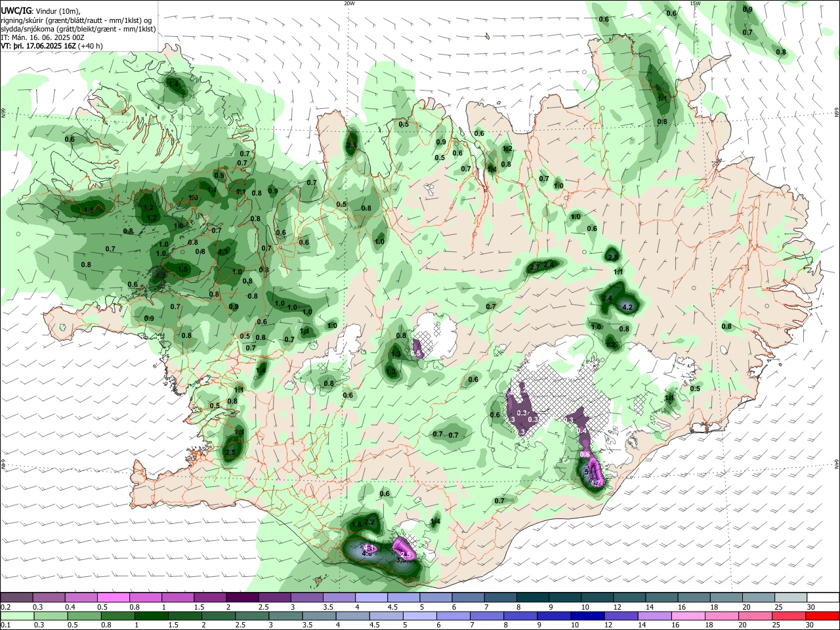Screen dimensions: 840x630
Task: Click the dark mauve 0.2 snow legend swatch
Action: [x=16, y=598]
